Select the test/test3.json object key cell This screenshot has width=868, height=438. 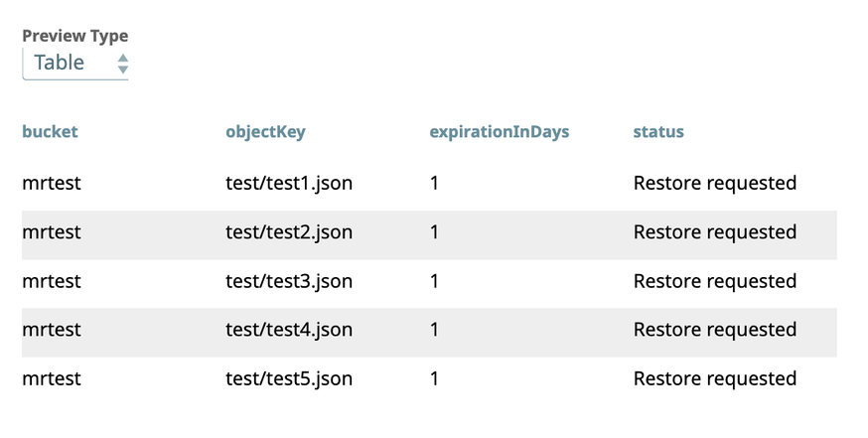tap(289, 281)
